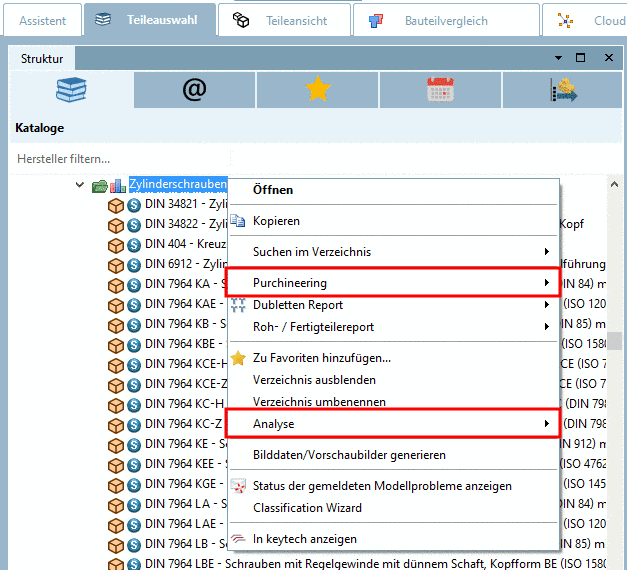Choose Bilddaten/Vorschaubilder generieren
Image resolution: width=627 pixels, height=570 pixels.
click(393, 455)
